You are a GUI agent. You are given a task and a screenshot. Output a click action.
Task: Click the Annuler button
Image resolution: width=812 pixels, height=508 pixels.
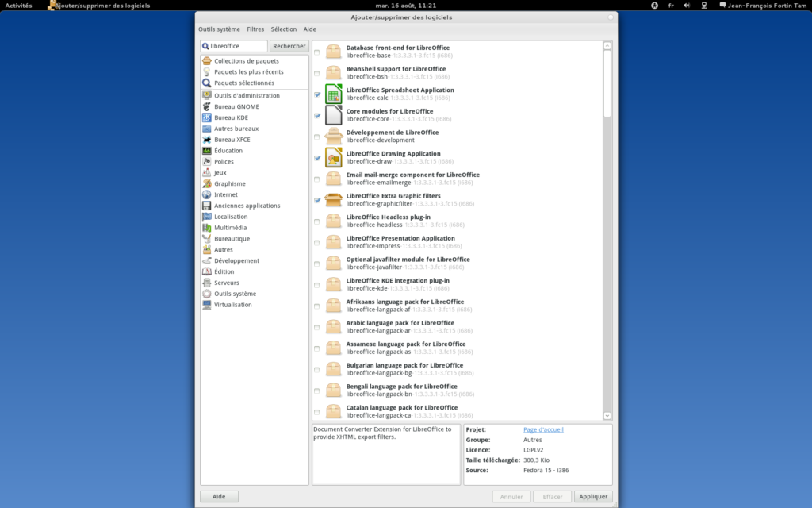click(511, 497)
